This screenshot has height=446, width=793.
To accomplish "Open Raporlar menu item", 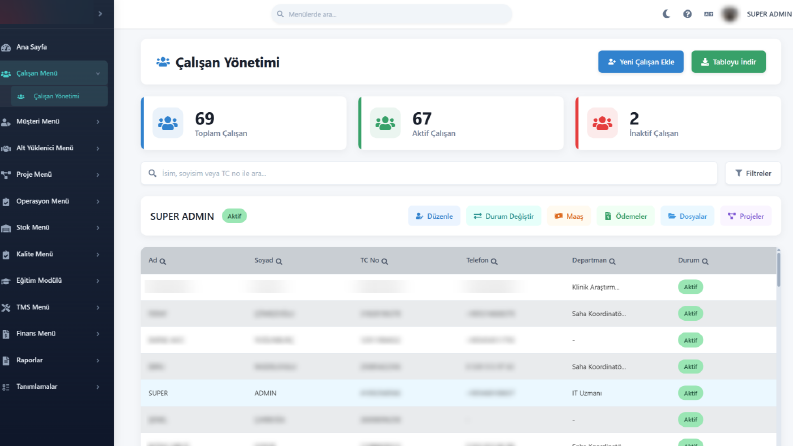I will (x=54, y=360).
